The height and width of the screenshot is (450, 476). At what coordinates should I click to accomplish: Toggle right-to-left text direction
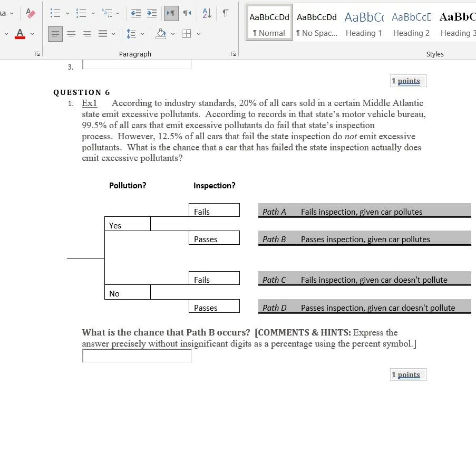(187, 13)
